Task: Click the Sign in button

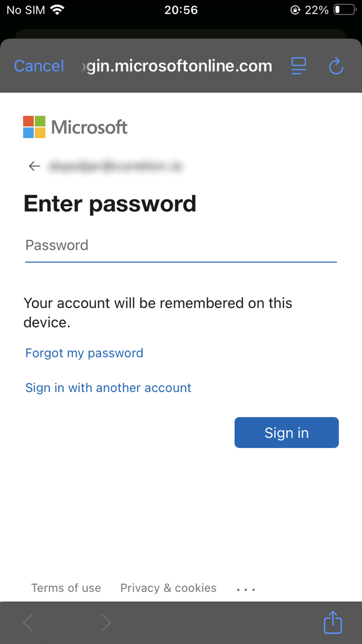Action: (287, 433)
